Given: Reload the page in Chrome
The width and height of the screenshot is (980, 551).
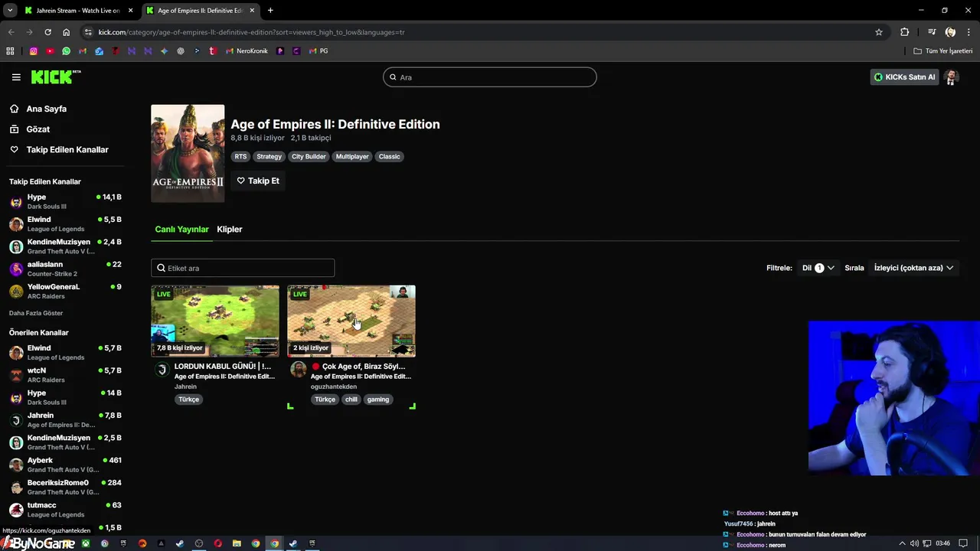Looking at the screenshot, I should tap(47, 32).
